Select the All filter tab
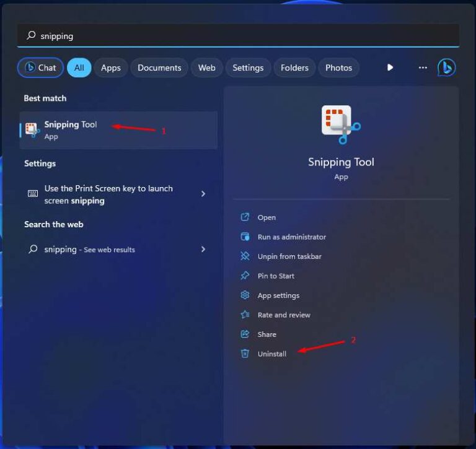The width and height of the screenshot is (476, 449). click(x=79, y=68)
